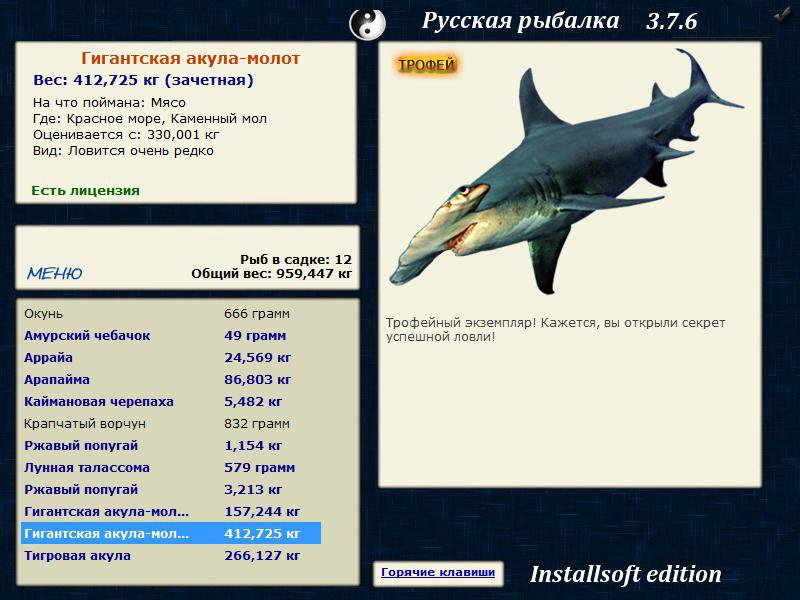
Task: Select Арапайма 86,803 кг entry
Action: coord(171,379)
